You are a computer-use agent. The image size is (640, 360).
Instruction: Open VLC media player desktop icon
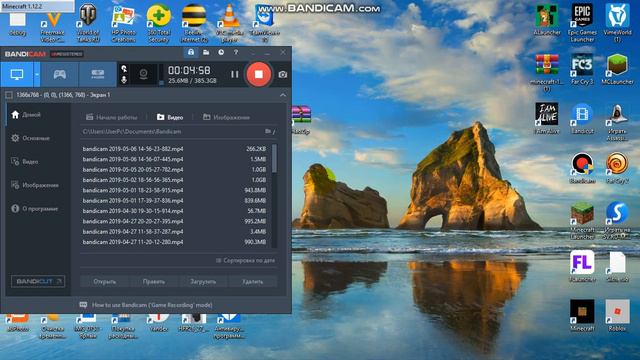tap(229, 23)
